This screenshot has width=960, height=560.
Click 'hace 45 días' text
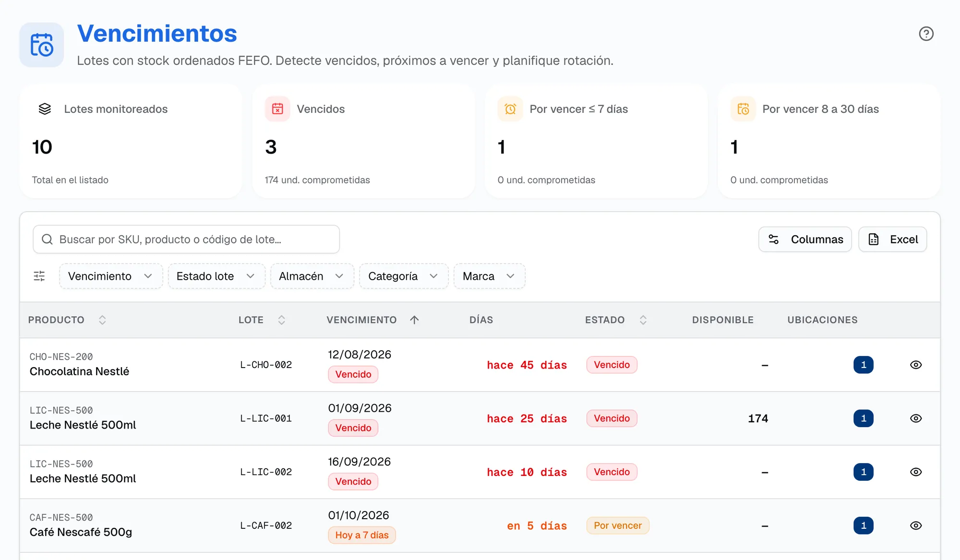527,365
